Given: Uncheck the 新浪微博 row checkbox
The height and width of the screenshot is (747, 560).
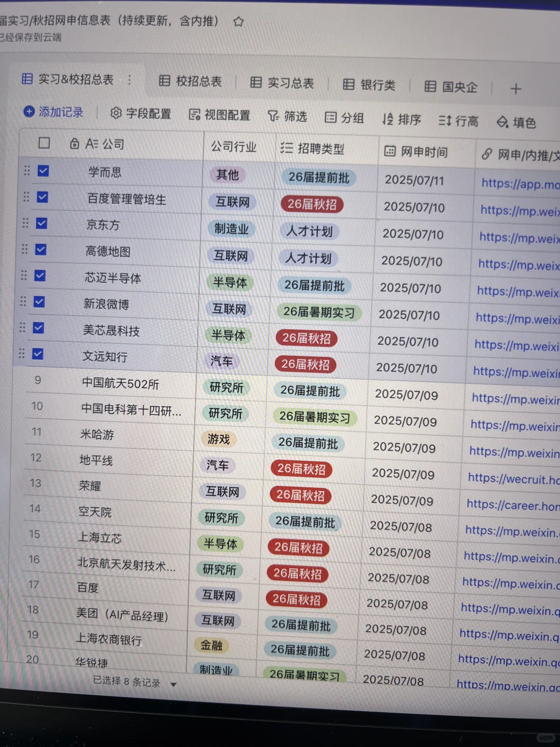Looking at the screenshot, I should [x=39, y=302].
